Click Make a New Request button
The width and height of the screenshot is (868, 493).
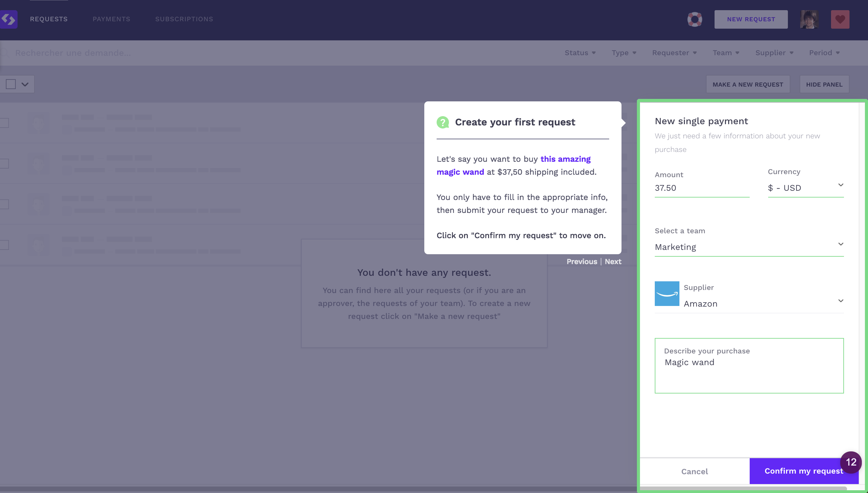pyautogui.click(x=748, y=84)
